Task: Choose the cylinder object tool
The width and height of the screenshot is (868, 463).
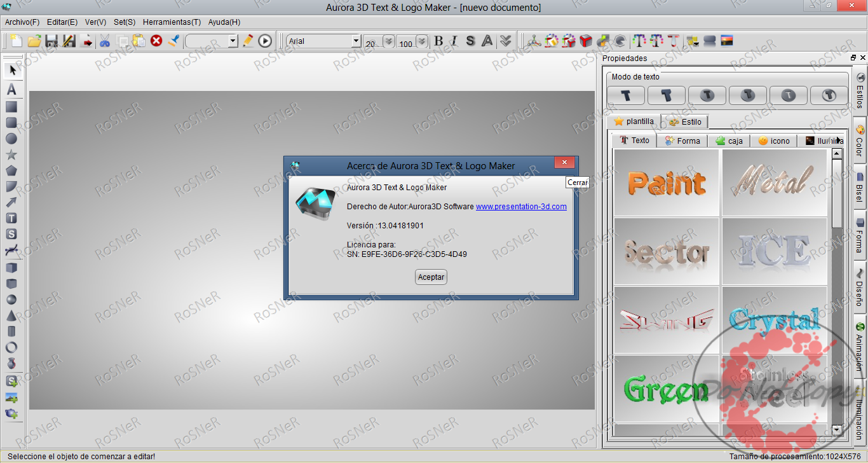Action: click(x=11, y=331)
